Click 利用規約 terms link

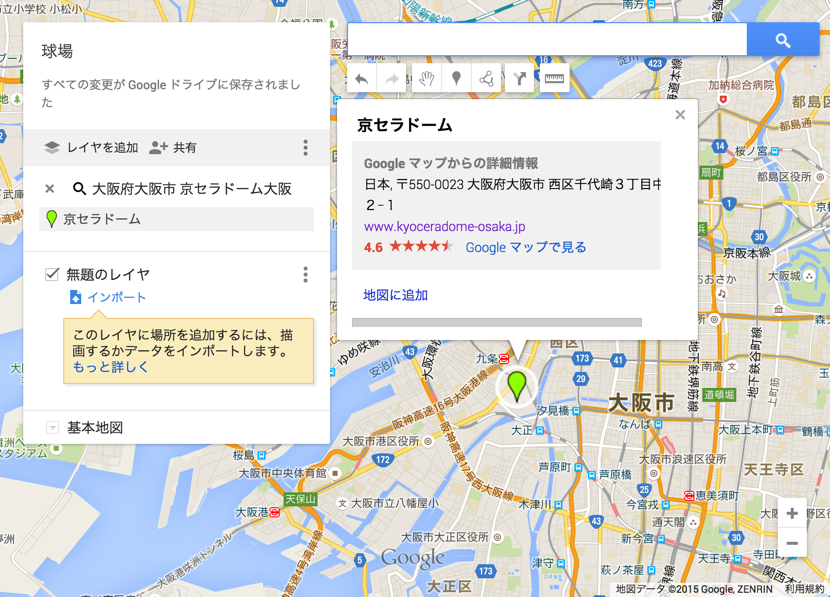pyautogui.click(x=805, y=589)
